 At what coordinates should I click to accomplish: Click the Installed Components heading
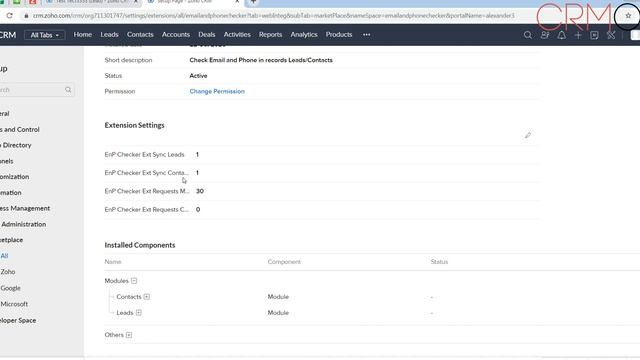[x=140, y=245]
